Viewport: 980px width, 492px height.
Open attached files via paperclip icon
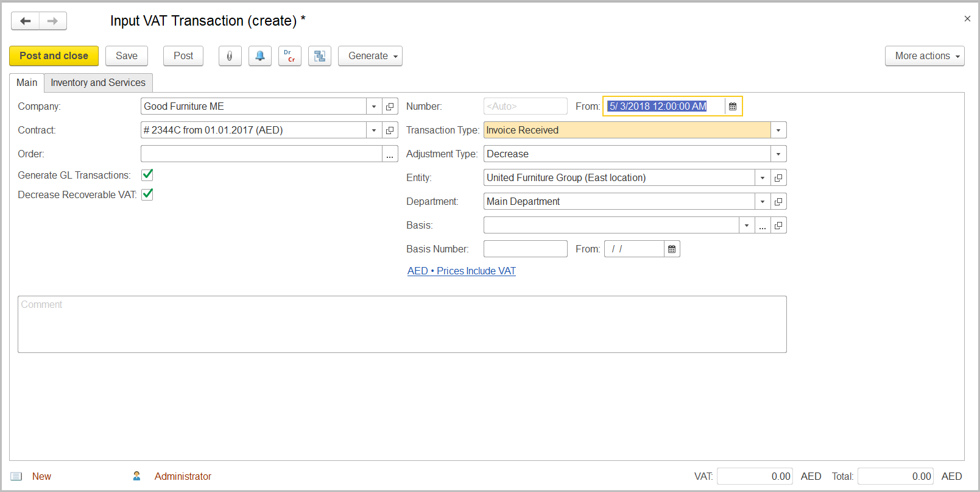pyautogui.click(x=230, y=56)
